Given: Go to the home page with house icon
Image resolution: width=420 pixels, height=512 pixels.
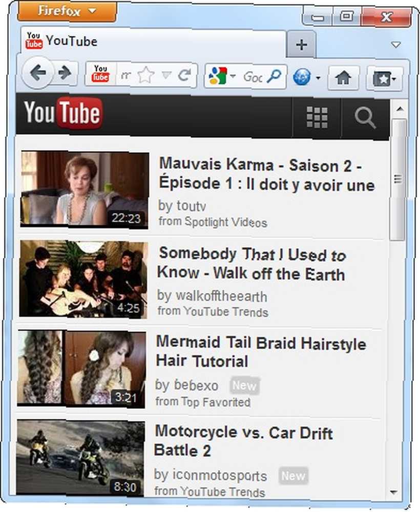Looking at the screenshot, I should pyautogui.click(x=343, y=78).
